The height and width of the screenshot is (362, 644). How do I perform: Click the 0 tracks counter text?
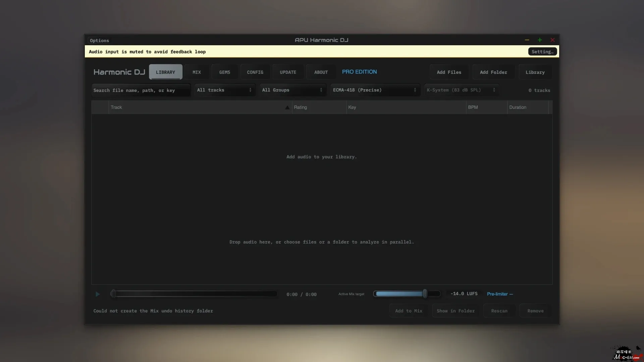539,90
